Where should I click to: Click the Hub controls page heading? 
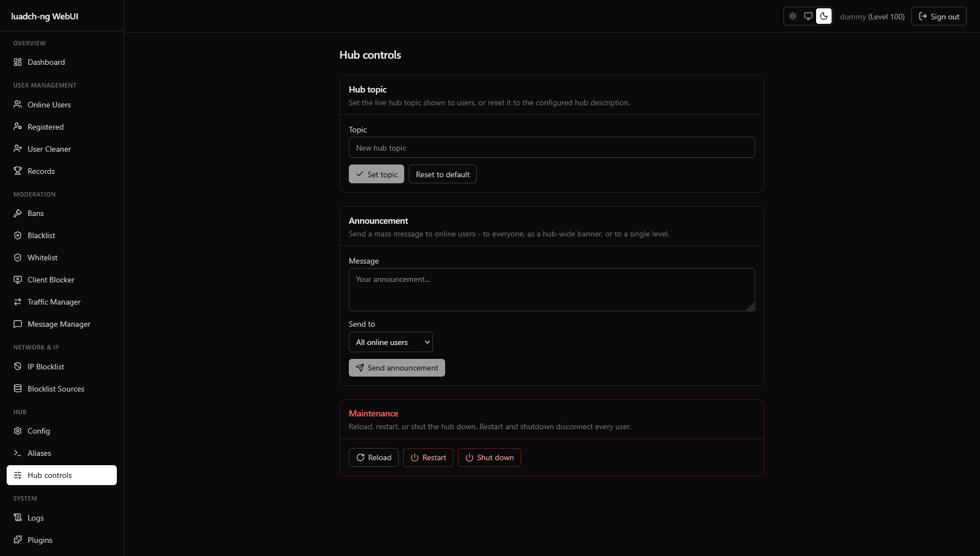click(x=370, y=55)
